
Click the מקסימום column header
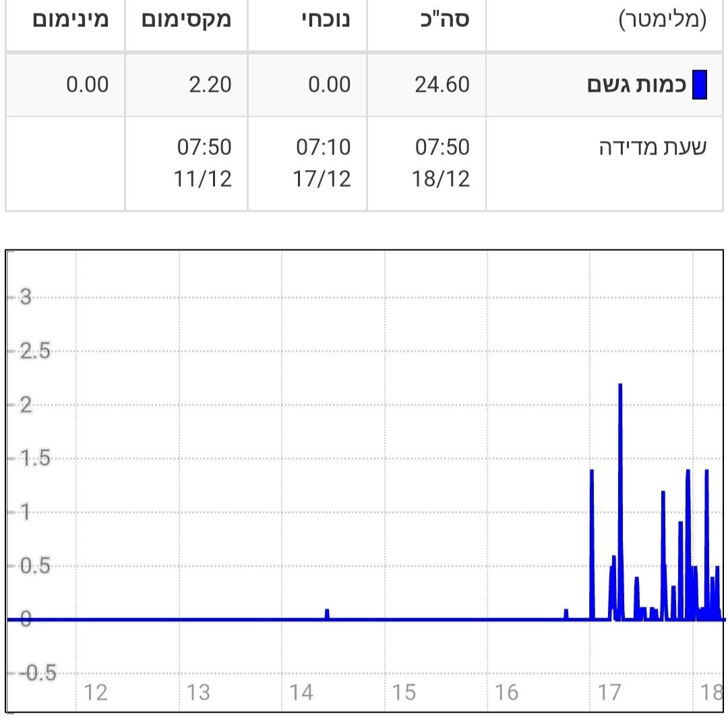coord(186,19)
